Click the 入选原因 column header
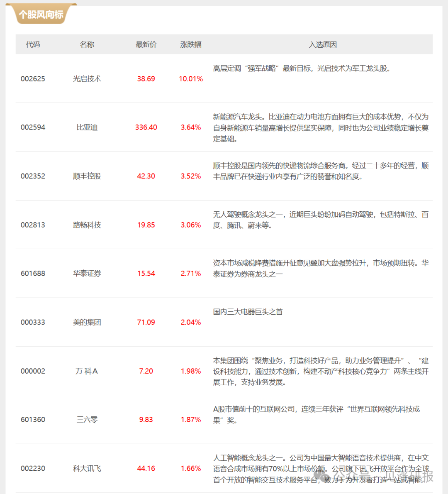This screenshot has width=448, height=494. click(x=323, y=44)
